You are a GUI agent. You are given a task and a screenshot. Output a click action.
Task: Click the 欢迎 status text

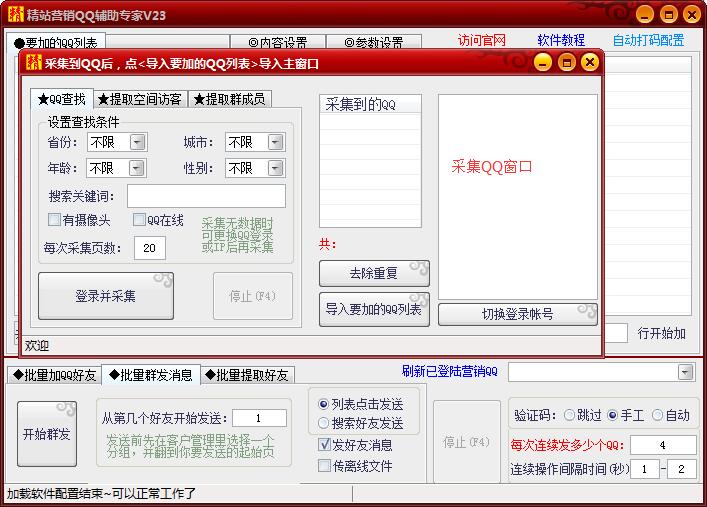click(x=37, y=346)
